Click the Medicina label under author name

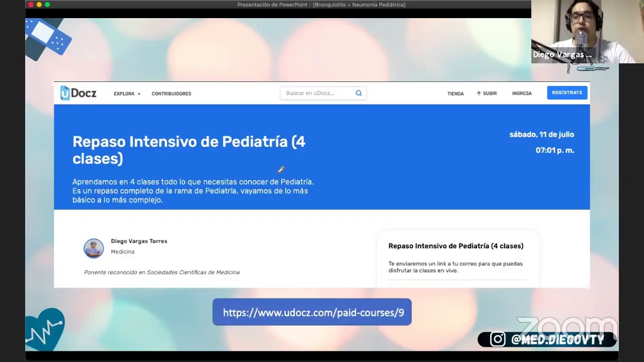(x=123, y=252)
